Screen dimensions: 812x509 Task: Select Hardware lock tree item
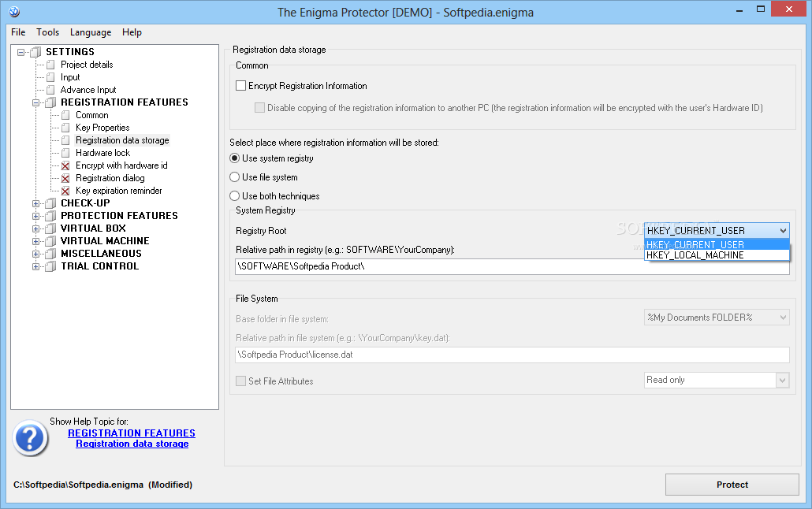pyautogui.click(x=102, y=154)
